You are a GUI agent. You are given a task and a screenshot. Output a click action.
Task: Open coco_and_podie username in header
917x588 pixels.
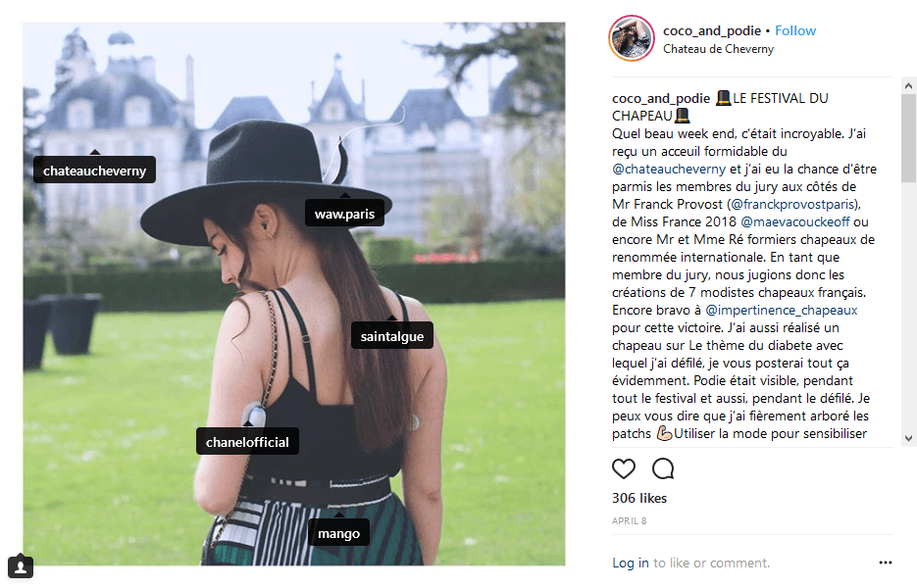click(712, 30)
